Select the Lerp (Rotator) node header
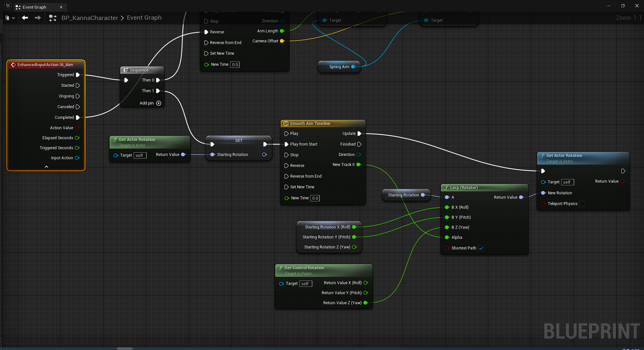Image resolution: width=644 pixels, height=350 pixels. pyautogui.click(x=484, y=188)
